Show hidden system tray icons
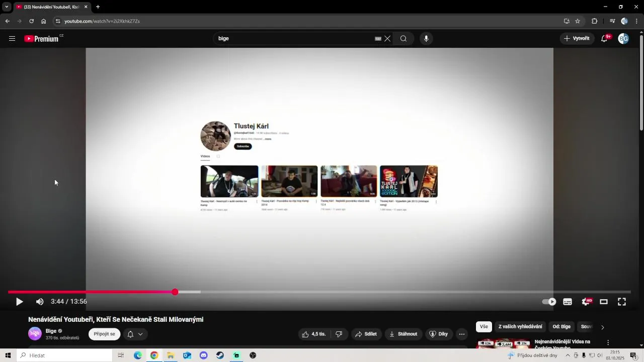644x362 pixels. point(568,355)
